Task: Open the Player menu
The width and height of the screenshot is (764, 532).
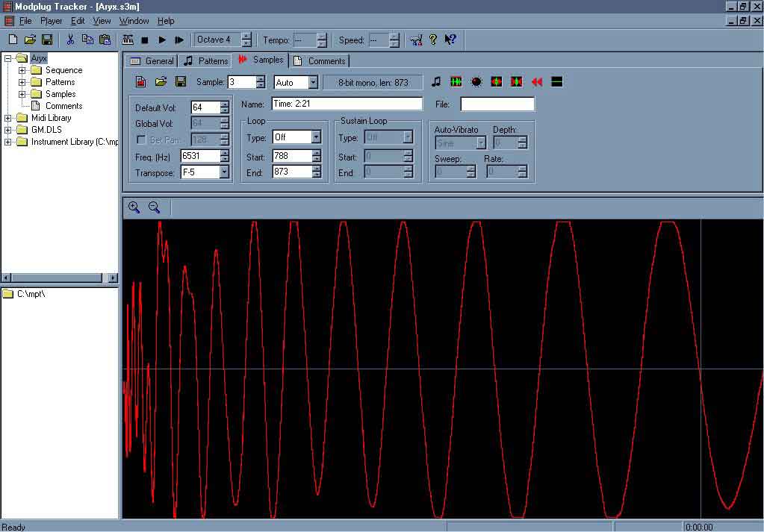Action: pyautogui.click(x=51, y=21)
